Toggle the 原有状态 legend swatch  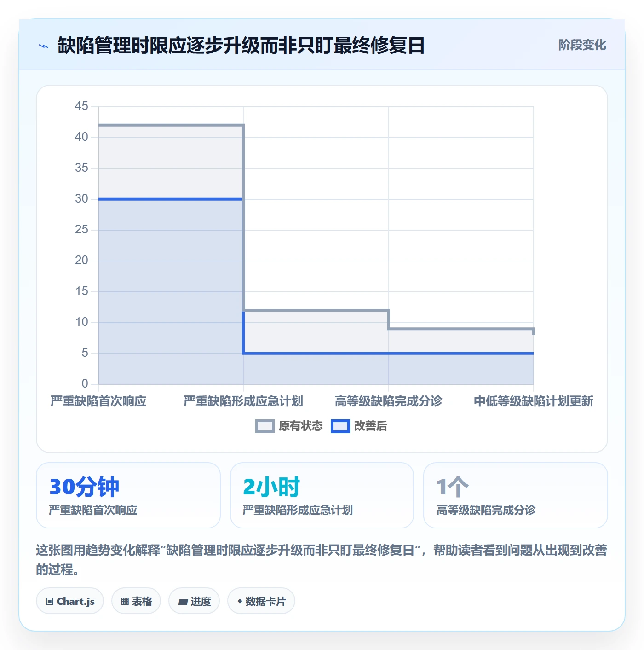pyautogui.click(x=265, y=426)
